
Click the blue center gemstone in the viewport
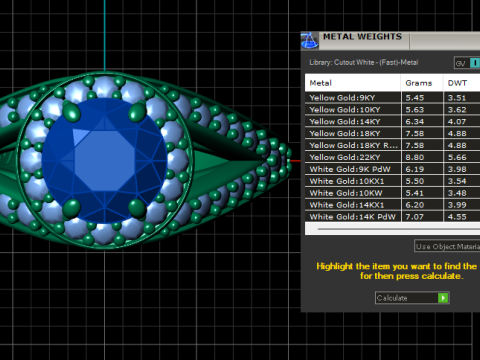(x=104, y=161)
